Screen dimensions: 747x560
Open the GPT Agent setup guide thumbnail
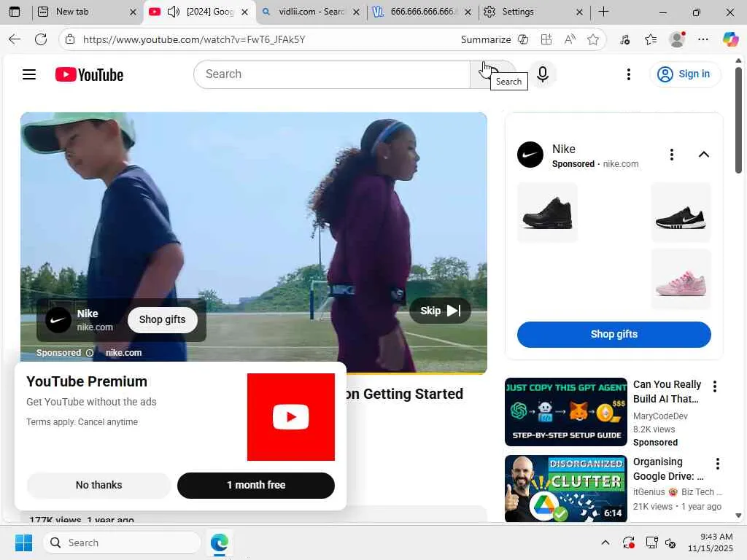tap(566, 412)
